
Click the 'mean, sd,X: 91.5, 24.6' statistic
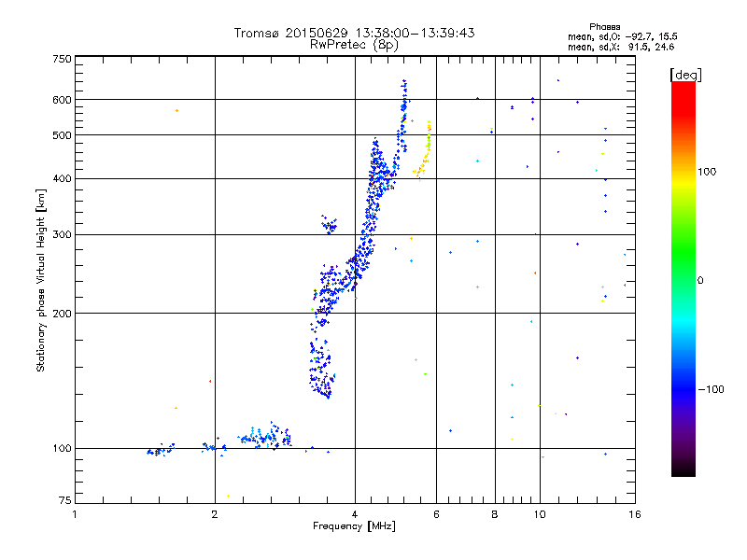click(x=621, y=47)
